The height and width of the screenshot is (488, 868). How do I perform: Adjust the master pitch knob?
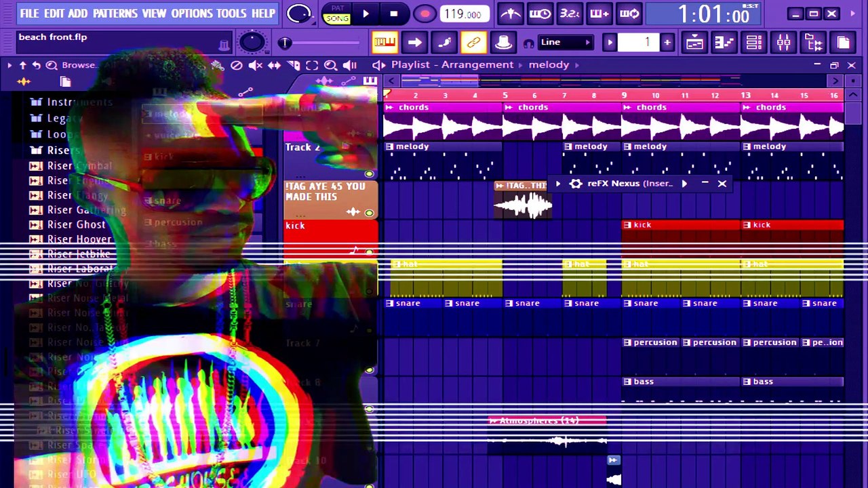(252, 43)
